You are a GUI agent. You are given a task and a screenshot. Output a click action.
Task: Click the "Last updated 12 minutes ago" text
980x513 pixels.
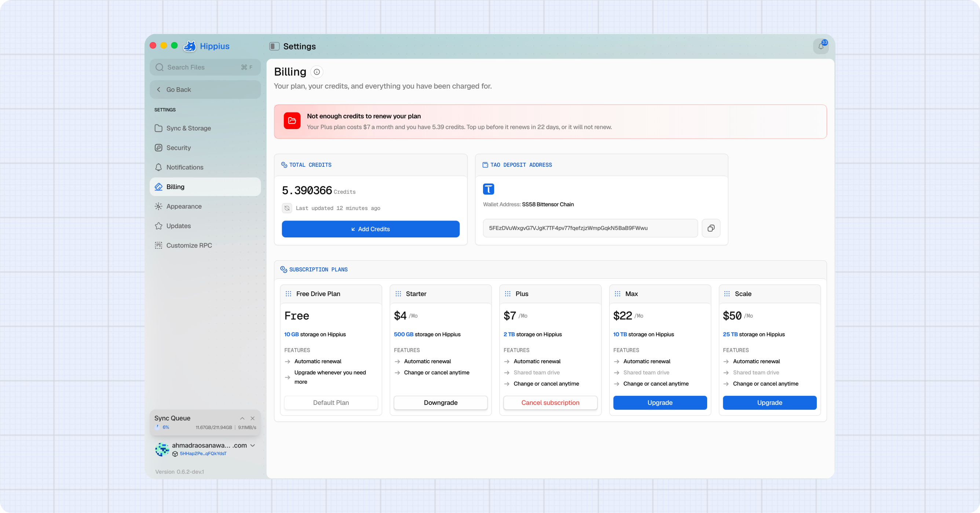(338, 208)
